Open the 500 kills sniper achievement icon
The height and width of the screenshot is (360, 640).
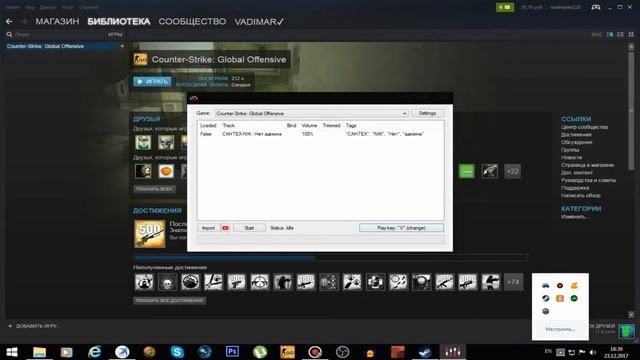tap(150, 234)
